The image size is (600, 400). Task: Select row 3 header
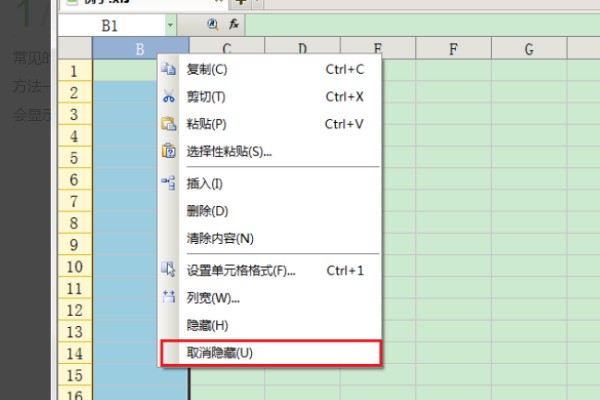click(75, 114)
